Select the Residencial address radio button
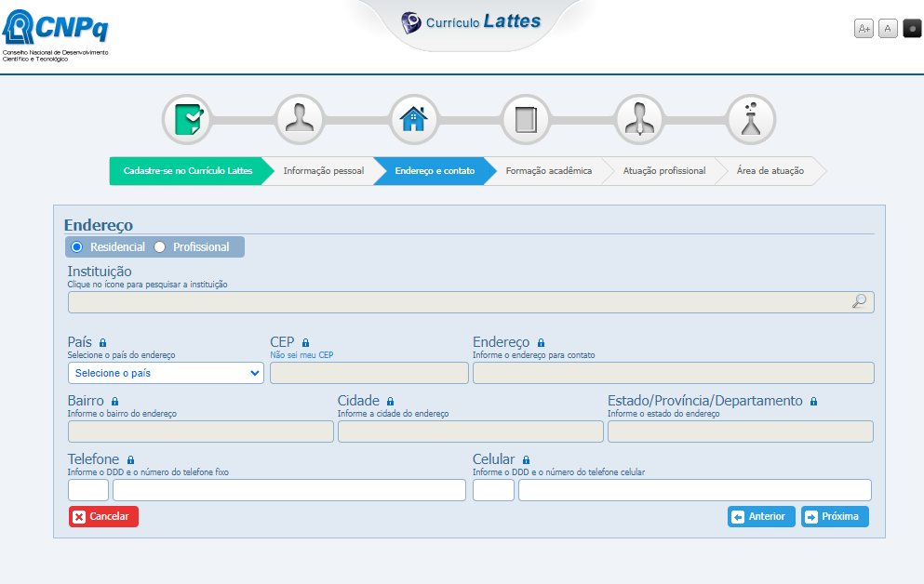 click(77, 247)
